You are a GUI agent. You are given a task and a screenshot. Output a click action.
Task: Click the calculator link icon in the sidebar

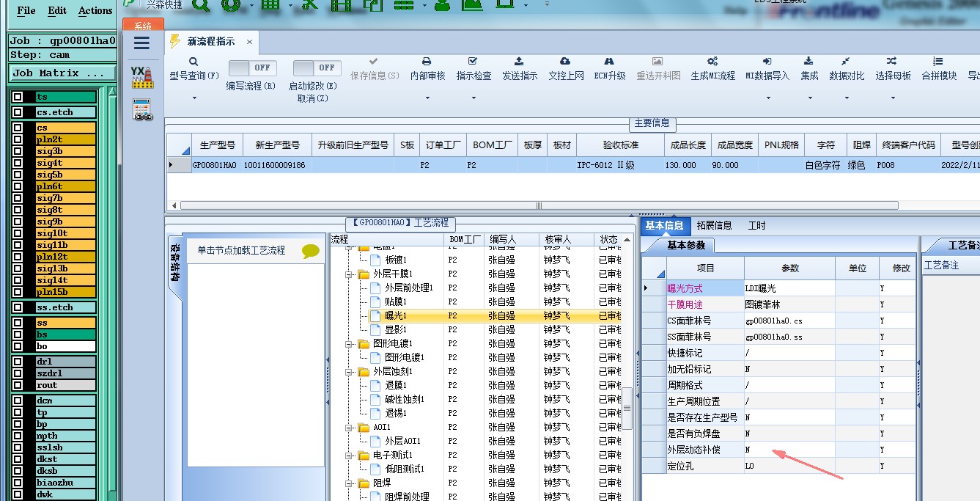[x=142, y=109]
